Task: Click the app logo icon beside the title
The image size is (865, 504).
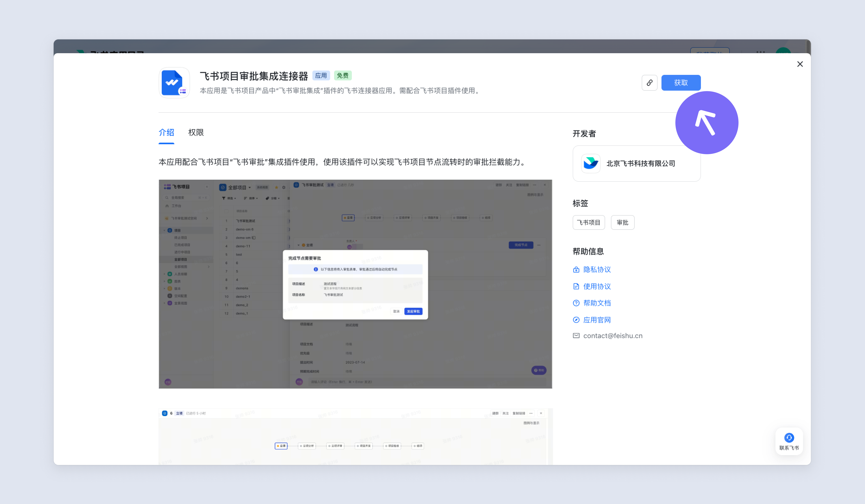Action: pyautogui.click(x=174, y=83)
